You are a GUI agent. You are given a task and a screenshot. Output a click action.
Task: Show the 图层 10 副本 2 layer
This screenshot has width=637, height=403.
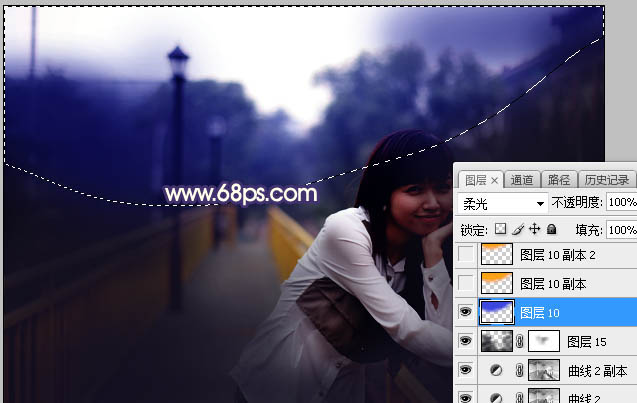(466, 255)
